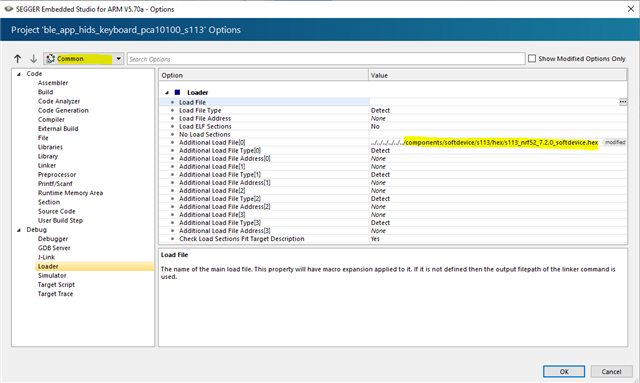Select Target Script in the tree
The image size is (640, 383).
(x=56, y=285)
